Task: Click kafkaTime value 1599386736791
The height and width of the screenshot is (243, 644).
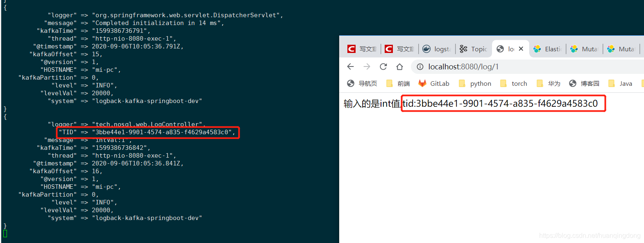Action: [120, 31]
